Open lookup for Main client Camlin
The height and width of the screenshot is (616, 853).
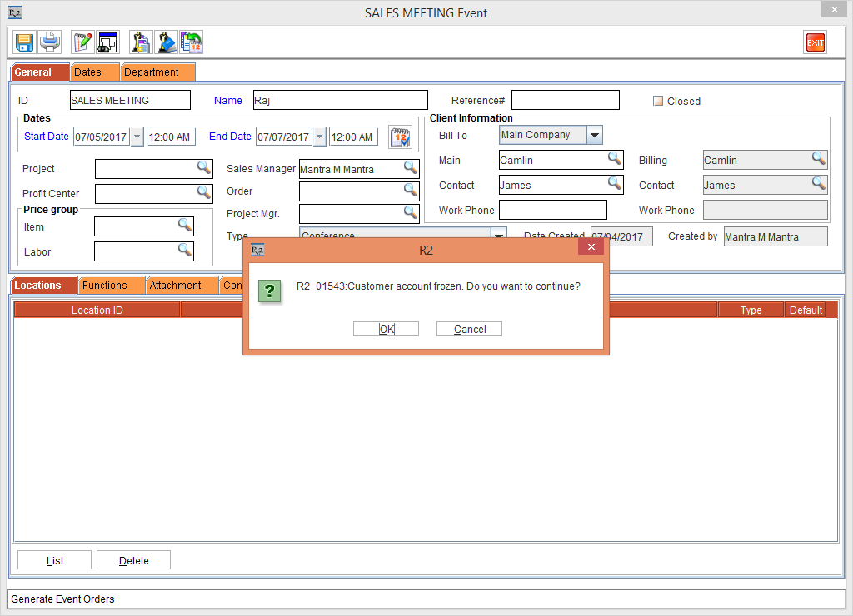[614, 159]
